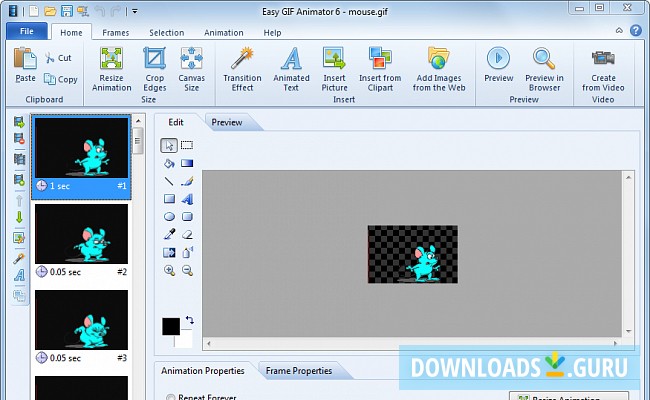650x400 pixels.
Task: Select the paintbrush tool
Action: pyautogui.click(x=187, y=181)
